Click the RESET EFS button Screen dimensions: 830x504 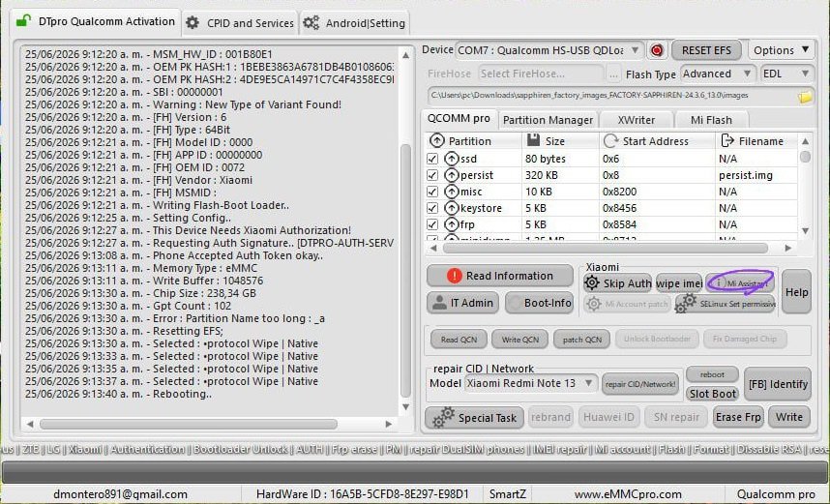click(x=706, y=50)
